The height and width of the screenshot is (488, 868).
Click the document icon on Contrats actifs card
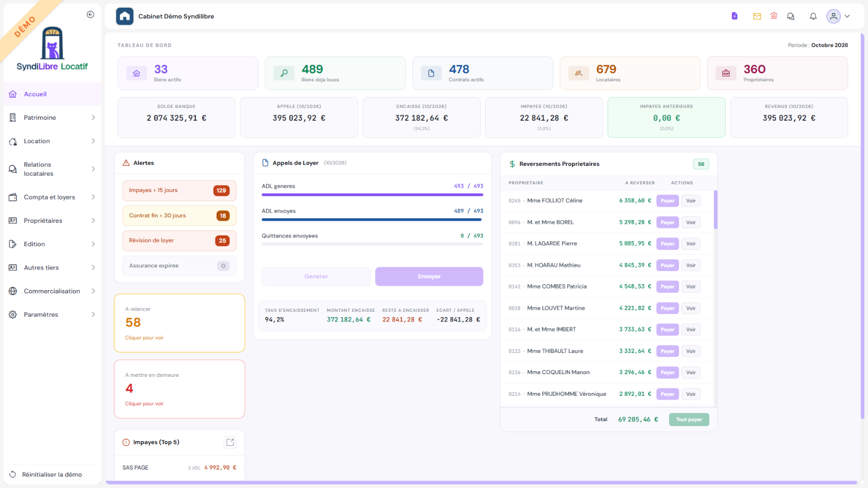[431, 73]
